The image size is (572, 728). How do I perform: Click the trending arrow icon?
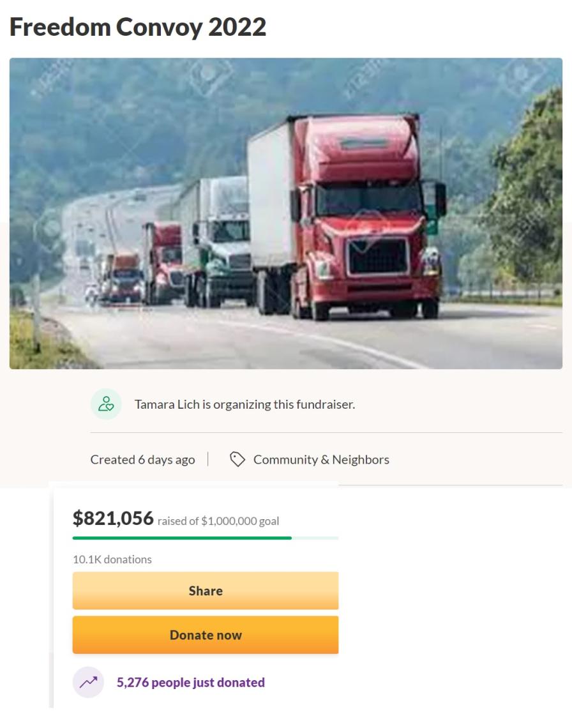(x=88, y=682)
